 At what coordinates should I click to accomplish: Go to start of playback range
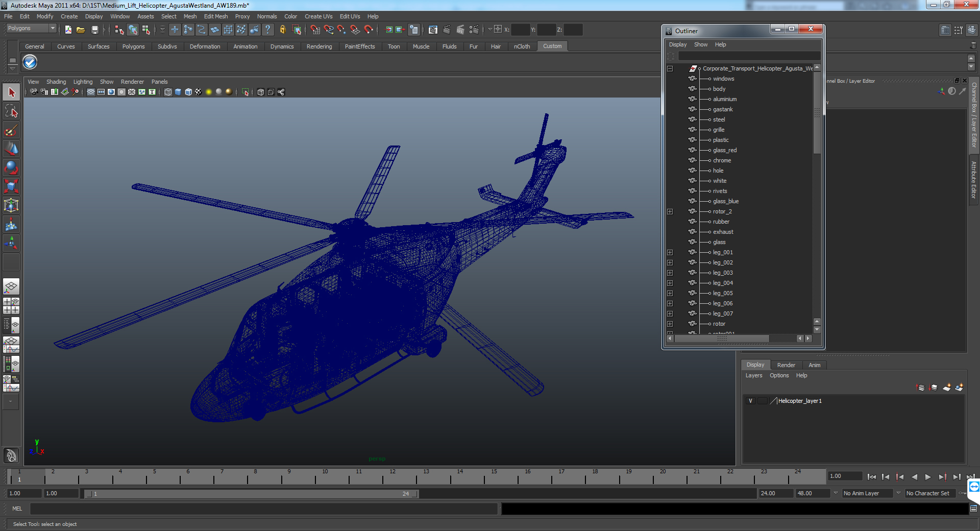(872, 477)
